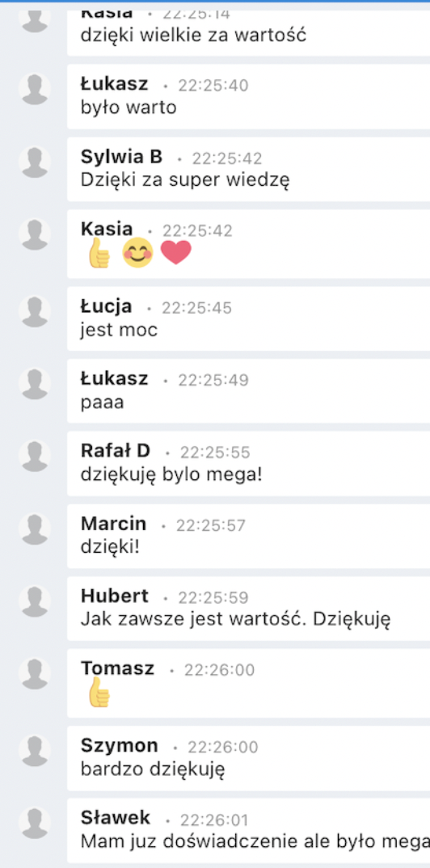430x868 pixels.
Task: Click Tomasz's profile avatar
Action: click(x=35, y=673)
